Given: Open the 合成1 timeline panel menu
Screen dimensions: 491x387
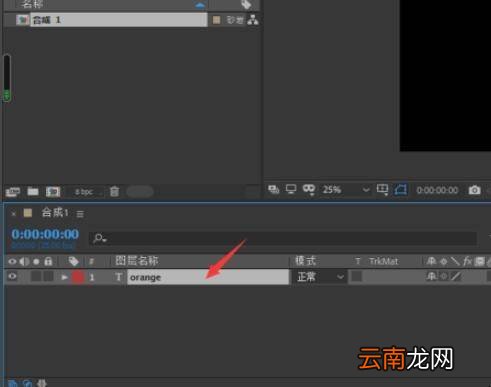Looking at the screenshot, I should (x=80, y=214).
